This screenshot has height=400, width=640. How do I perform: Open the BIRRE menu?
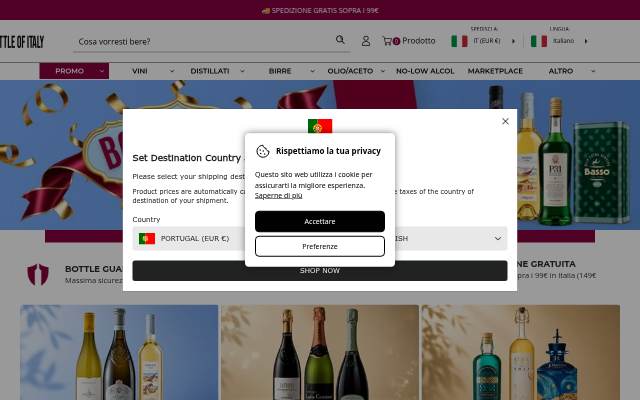(x=280, y=71)
